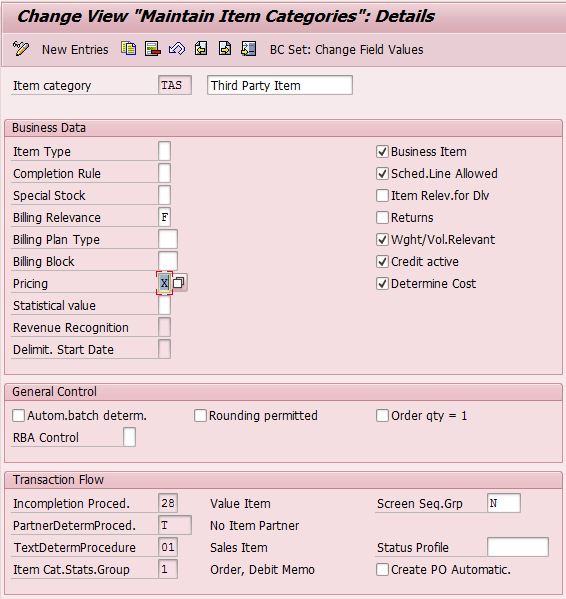Image resolution: width=566 pixels, height=599 pixels.
Task: Click the Order, Debit Memo text
Action: point(262,570)
